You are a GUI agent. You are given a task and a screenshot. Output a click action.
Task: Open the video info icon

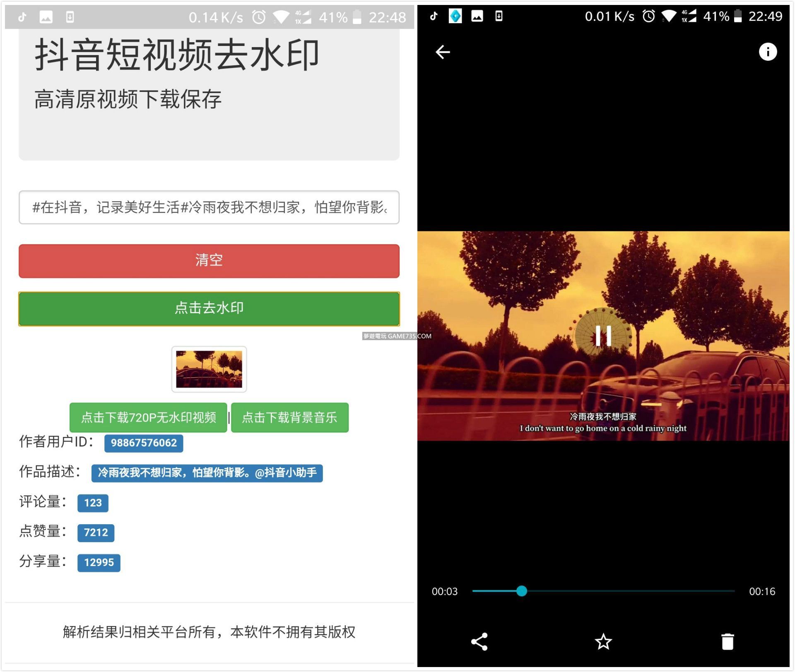click(x=767, y=52)
